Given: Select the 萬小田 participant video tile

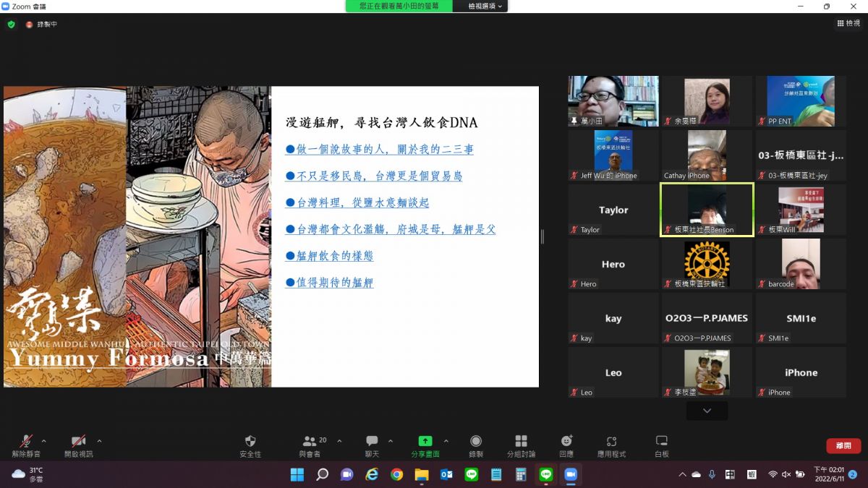Looking at the screenshot, I should coord(613,101).
